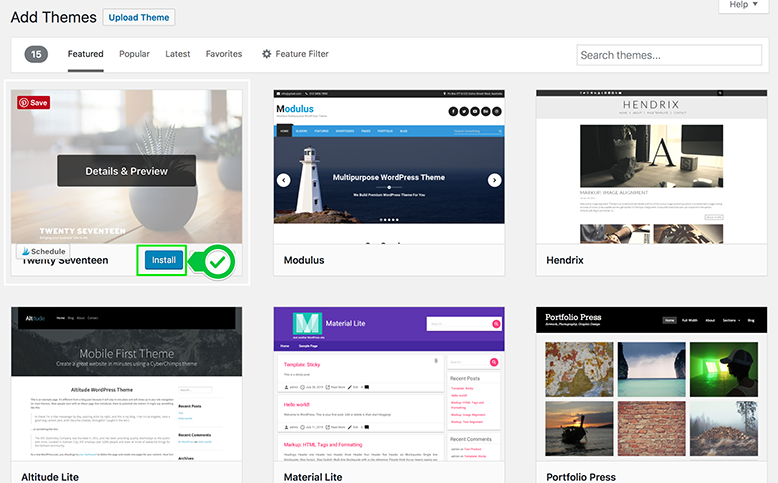Click the Schedule button overlay
The width and height of the screenshot is (778, 483).
click(43, 251)
